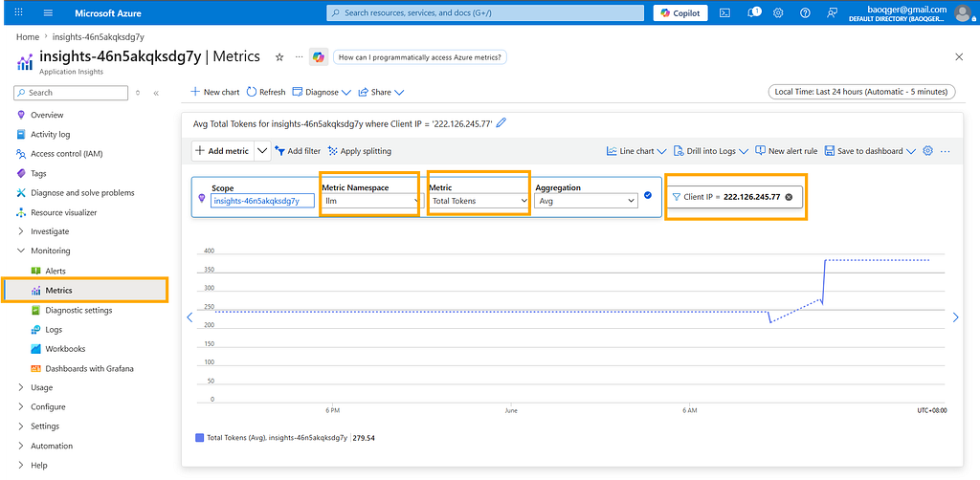
Task: Collapse the sidebar with the double chevron
Action: click(156, 93)
